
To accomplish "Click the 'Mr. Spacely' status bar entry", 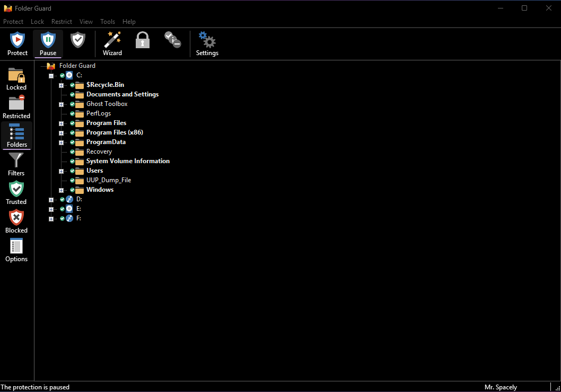I will 501,387.
